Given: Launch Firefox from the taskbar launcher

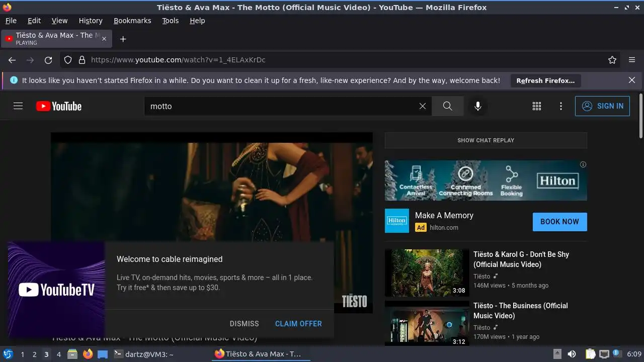Looking at the screenshot, I should click(88, 354).
